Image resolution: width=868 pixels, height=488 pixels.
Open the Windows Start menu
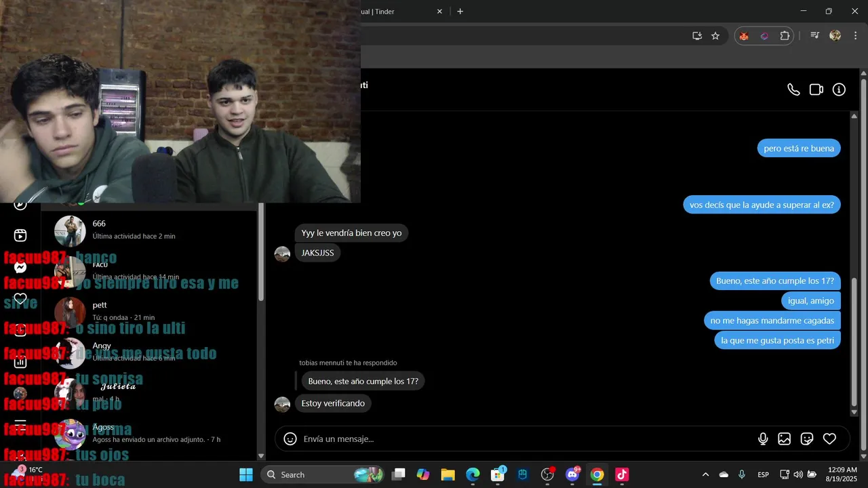245,474
